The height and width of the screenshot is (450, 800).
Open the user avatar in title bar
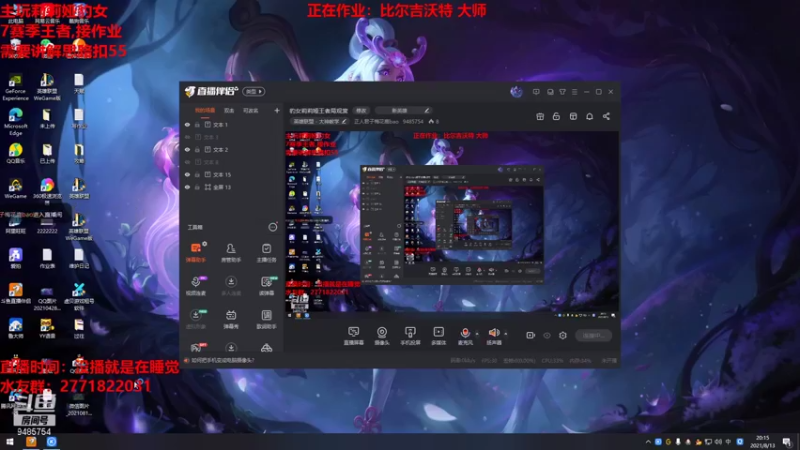point(516,92)
